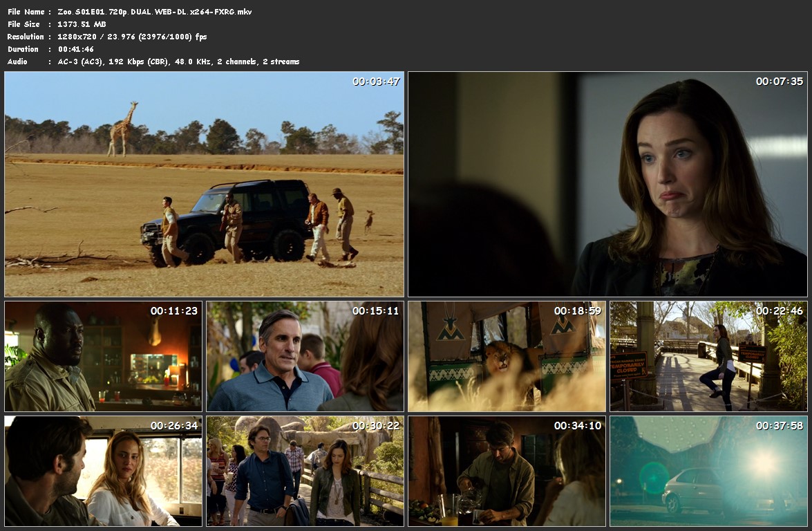This screenshot has width=812, height=531.
Task: Click the Duration label
Action: [23, 48]
